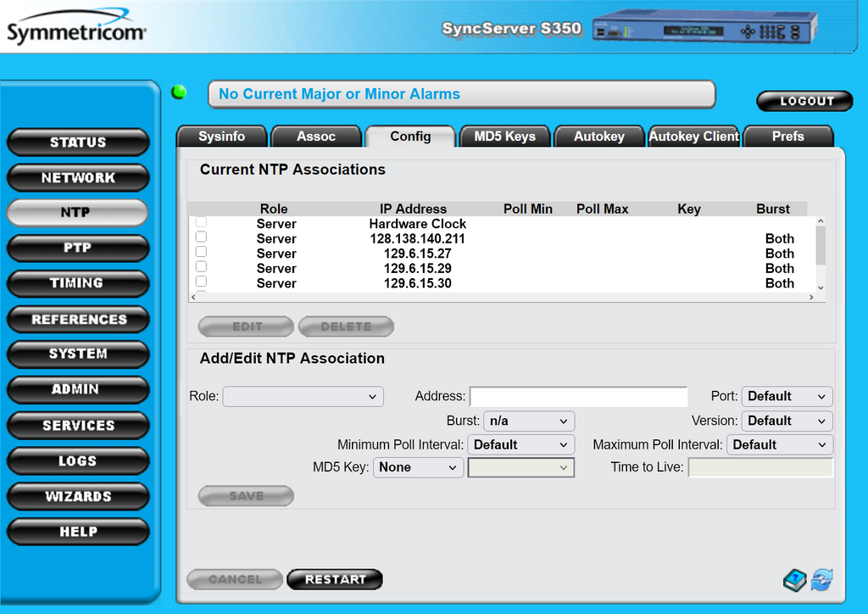
Task: Tick the checkbox for server 129.6.15.29
Action: (201, 267)
